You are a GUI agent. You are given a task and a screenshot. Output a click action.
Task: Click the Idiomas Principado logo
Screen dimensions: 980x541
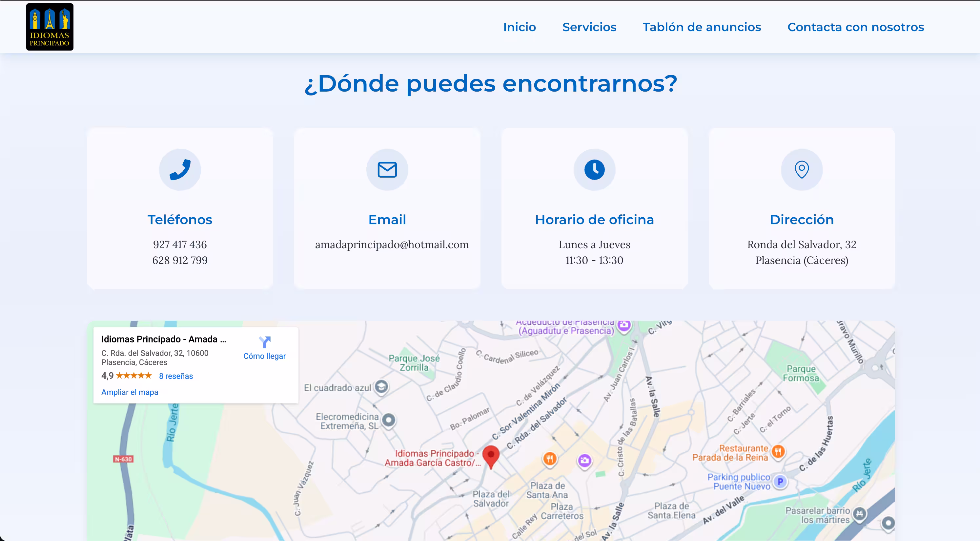(50, 27)
